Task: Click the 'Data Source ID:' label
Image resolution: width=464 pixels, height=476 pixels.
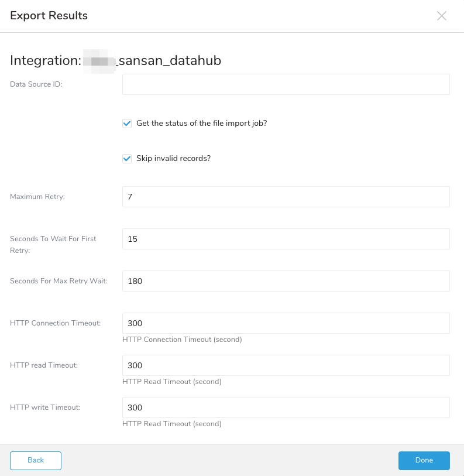Action: 36,84
